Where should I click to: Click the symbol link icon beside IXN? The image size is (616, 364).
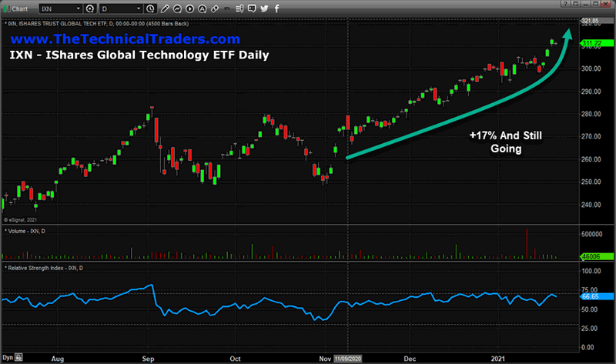(89, 8)
